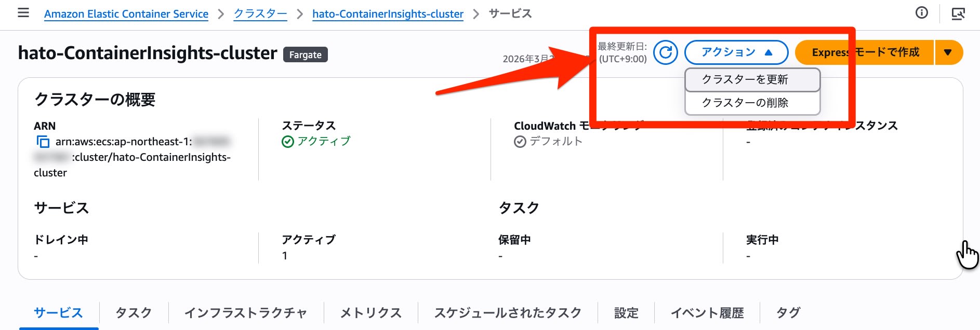Image resolution: width=980 pixels, height=330 pixels.
Task: View the タグ tab
Action: [788, 313]
